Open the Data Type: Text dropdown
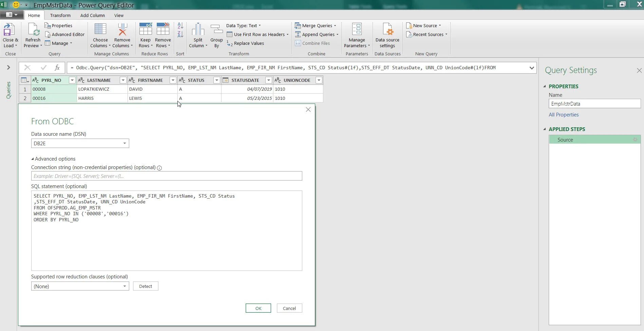The width and height of the screenshot is (644, 331). coord(244,25)
